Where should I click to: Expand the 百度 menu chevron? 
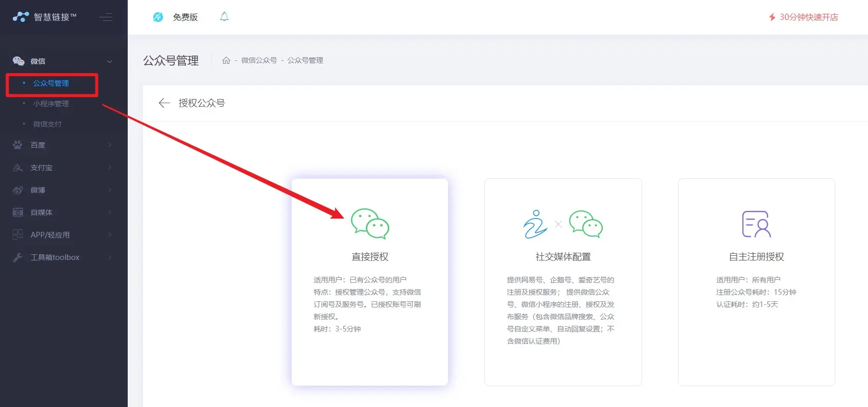coord(109,145)
